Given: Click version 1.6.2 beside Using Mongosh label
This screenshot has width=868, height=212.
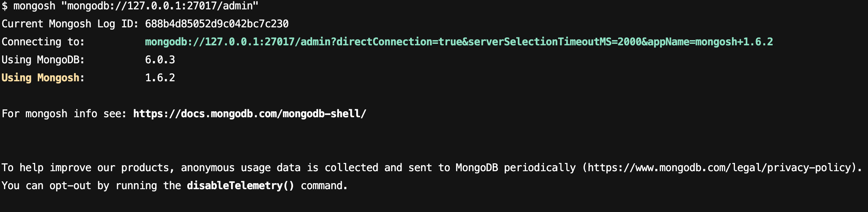Looking at the screenshot, I should click(x=160, y=78).
